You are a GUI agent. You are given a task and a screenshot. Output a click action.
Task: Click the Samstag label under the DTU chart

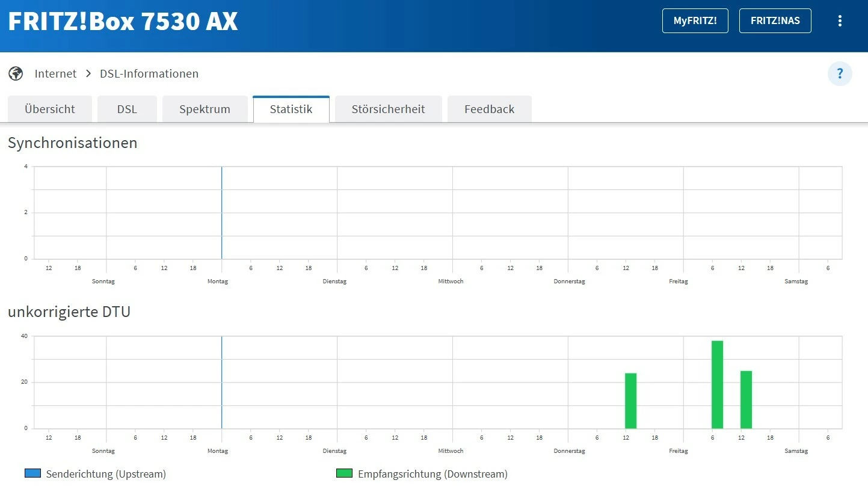coord(796,451)
